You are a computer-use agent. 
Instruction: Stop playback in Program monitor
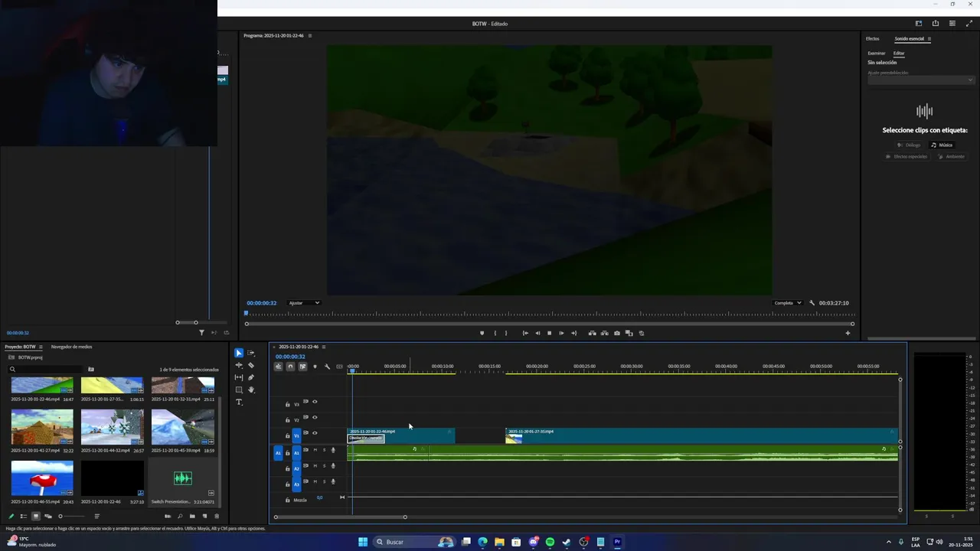tap(549, 333)
